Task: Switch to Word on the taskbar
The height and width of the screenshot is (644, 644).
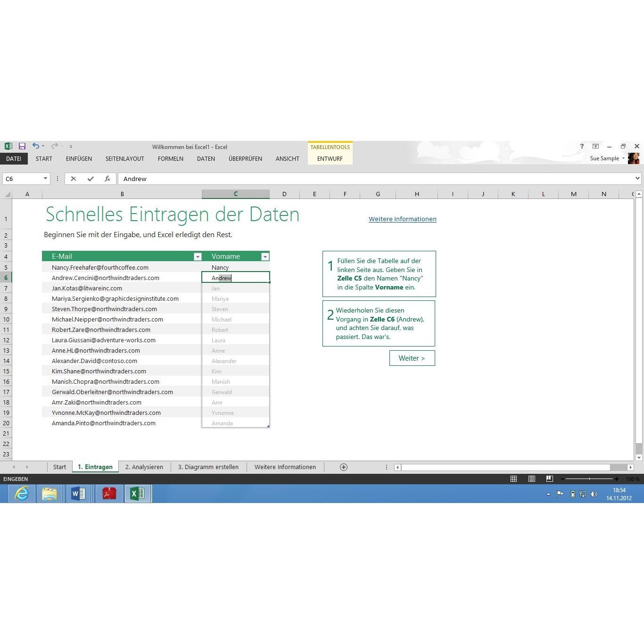Action: tap(78, 494)
